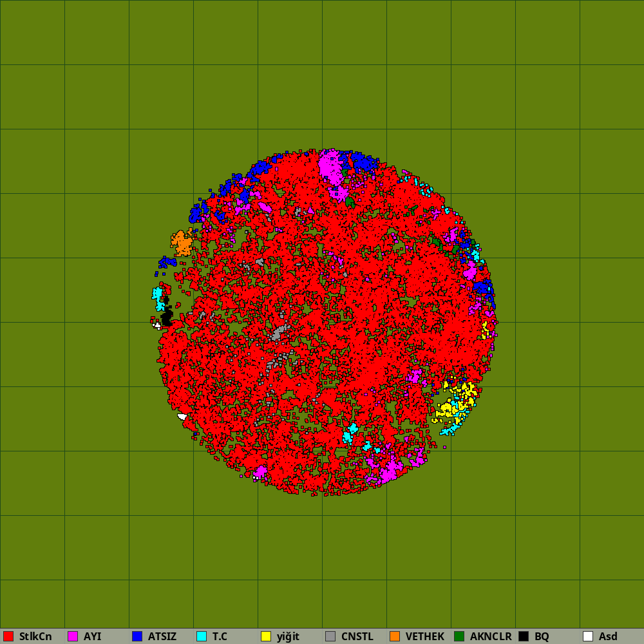Select the CNSTL label in legend
644x644 pixels.
point(357,636)
